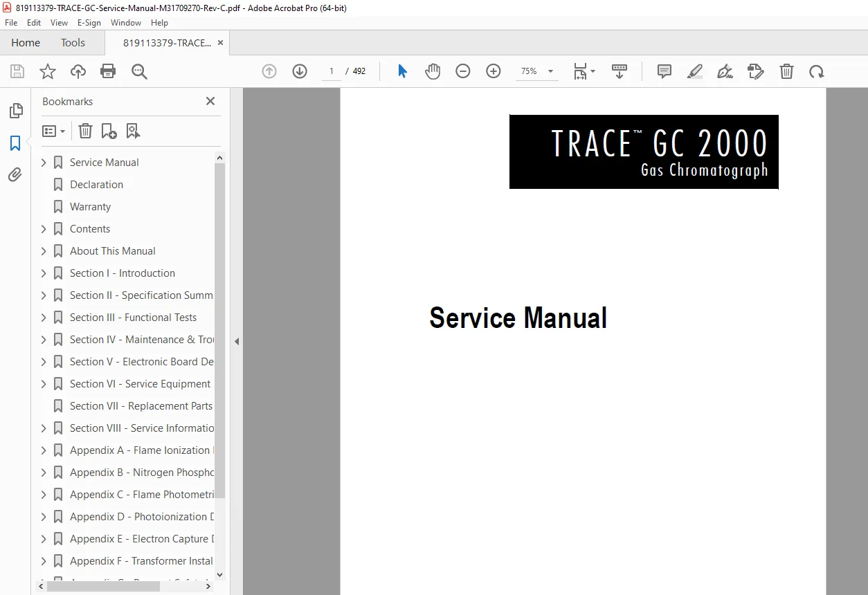Open Page Thumbnails panel icon
Image resolution: width=868 pixels, height=595 pixels.
(15, 111)
